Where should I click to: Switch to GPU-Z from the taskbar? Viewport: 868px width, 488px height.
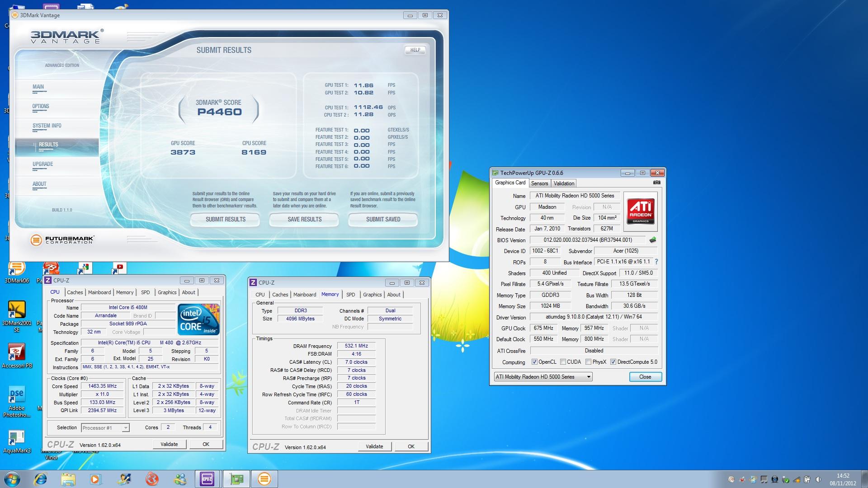(x=236, y=479)
